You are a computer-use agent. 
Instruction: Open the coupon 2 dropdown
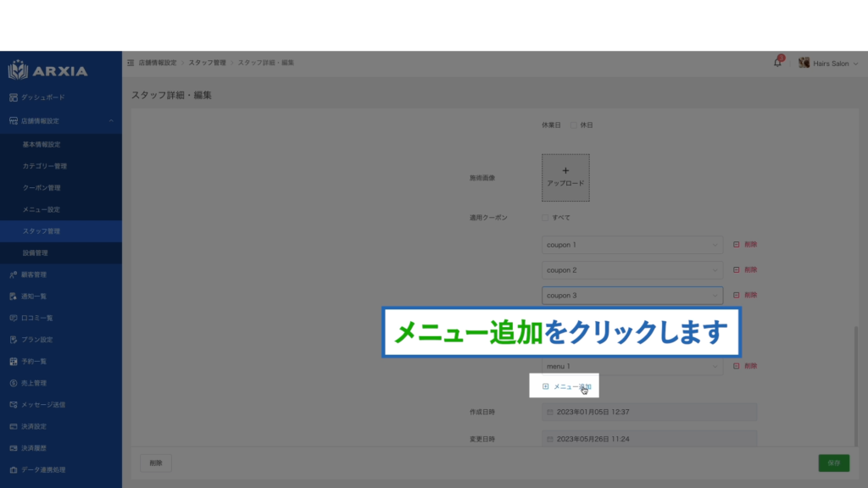coord(632,270)
